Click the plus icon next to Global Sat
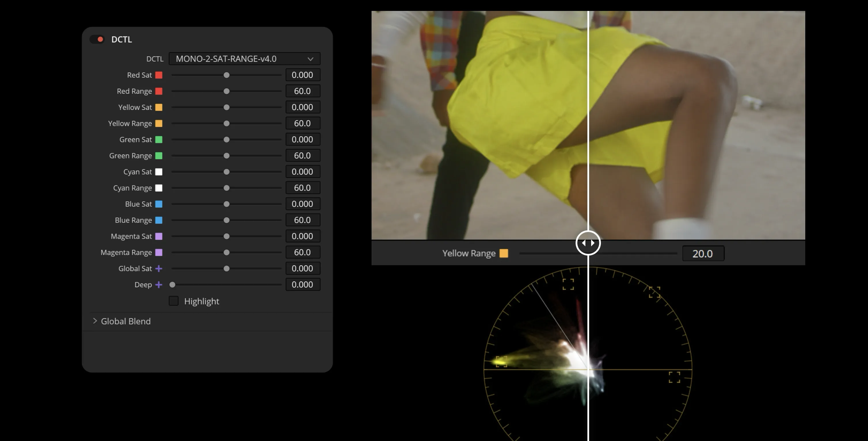The width and height of the screenshot is (868, 441). (x=159, y=269)
